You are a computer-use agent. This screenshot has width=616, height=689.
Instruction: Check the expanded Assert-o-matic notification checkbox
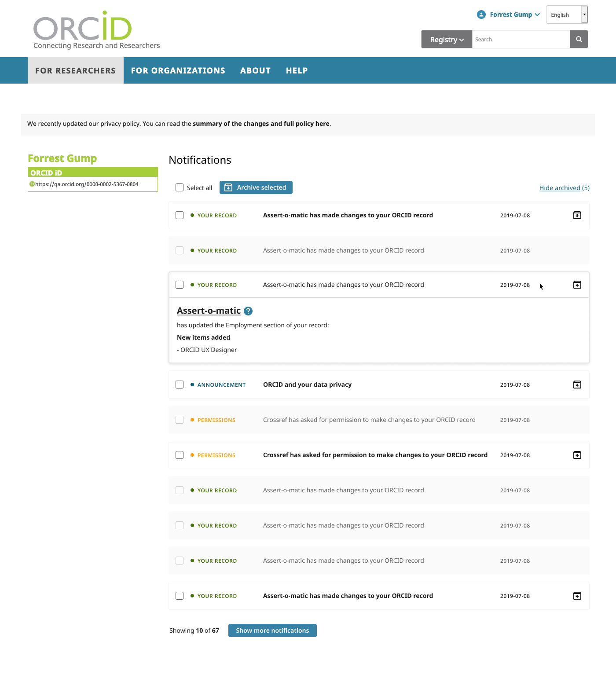coord(180,285)
